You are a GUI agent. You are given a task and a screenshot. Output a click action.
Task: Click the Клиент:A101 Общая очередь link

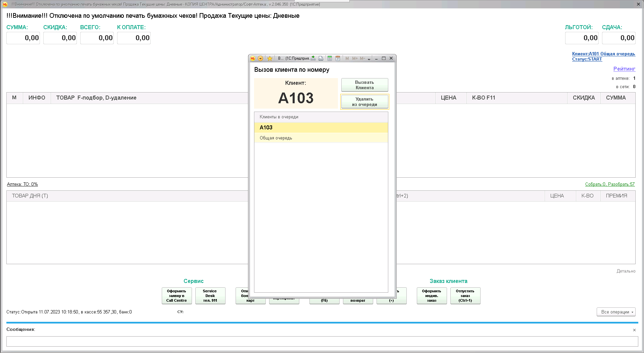click(603, 54)
